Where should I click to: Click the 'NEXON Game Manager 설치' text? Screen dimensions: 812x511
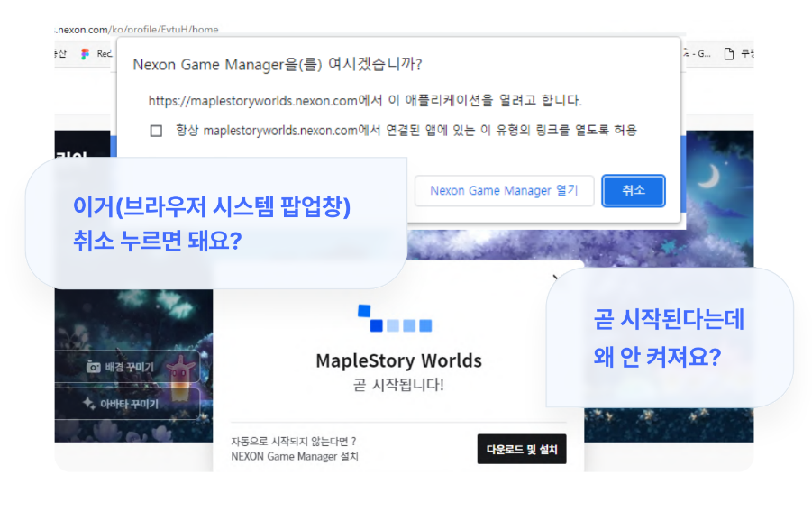click(294, 456)
